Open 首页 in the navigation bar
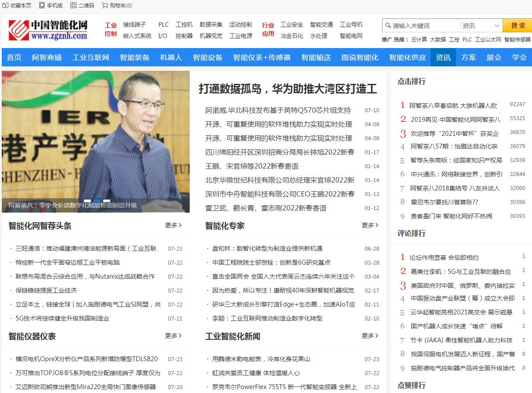 pyautogui.click(x=14, y=57)
